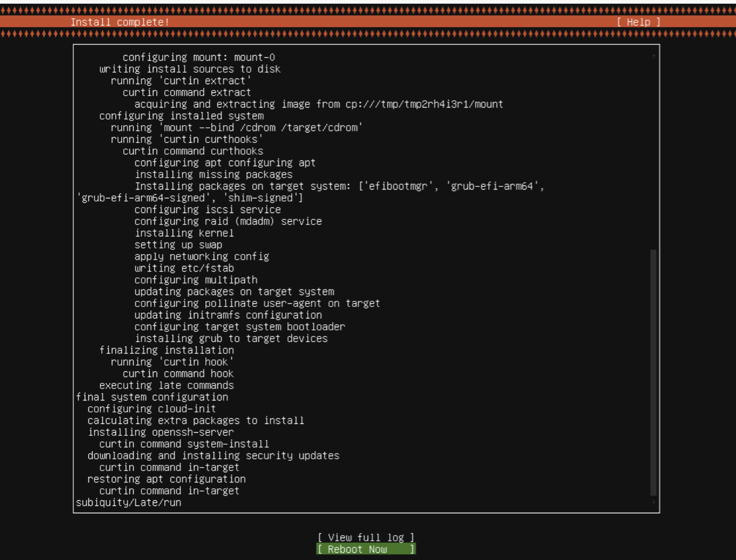Click 'configuring multipath' line

[196, 279]
